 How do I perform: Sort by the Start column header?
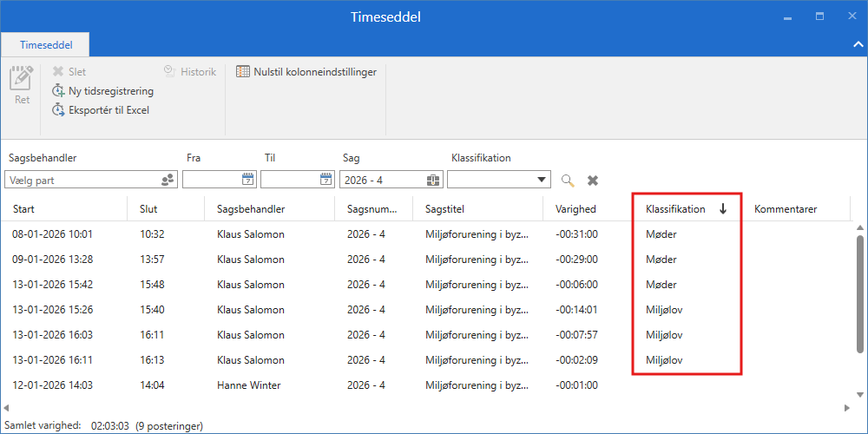point(23,209)
